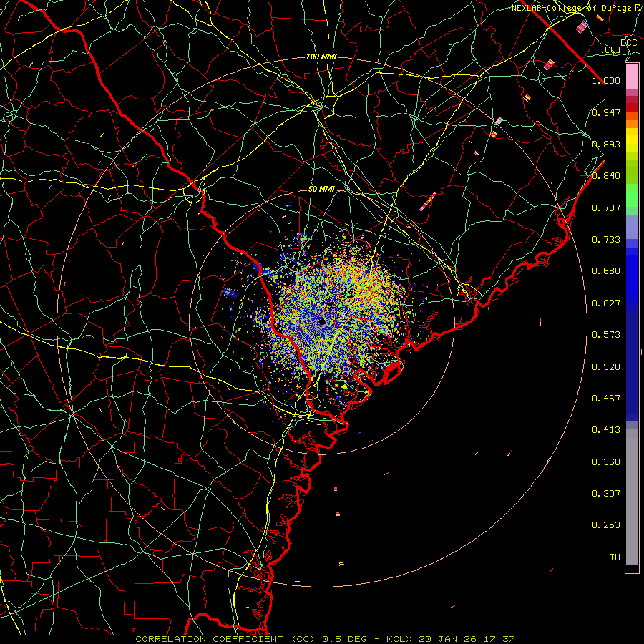Click the 20 JAN 26 date in the caption
The image size is (644, 644).
coord(449,639)
